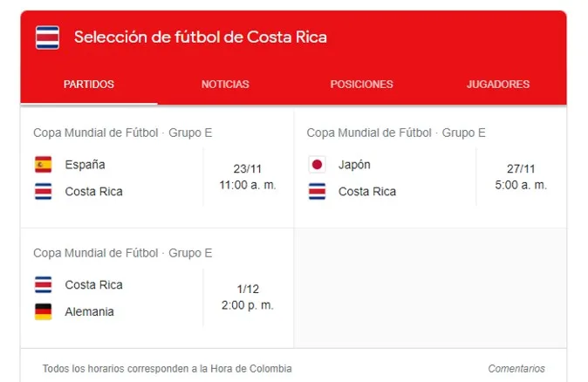Click Costa Rica flag in España match

(x=43, y=191)
